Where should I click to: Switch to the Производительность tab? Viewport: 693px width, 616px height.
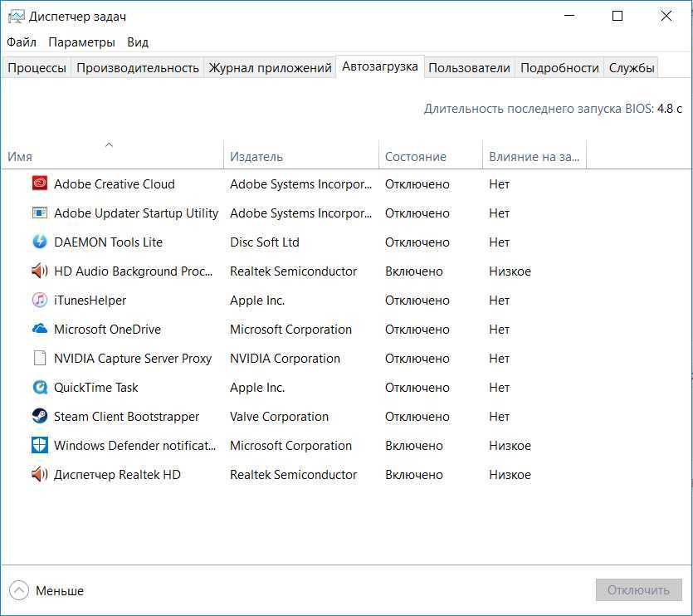(x=138, y=67)
